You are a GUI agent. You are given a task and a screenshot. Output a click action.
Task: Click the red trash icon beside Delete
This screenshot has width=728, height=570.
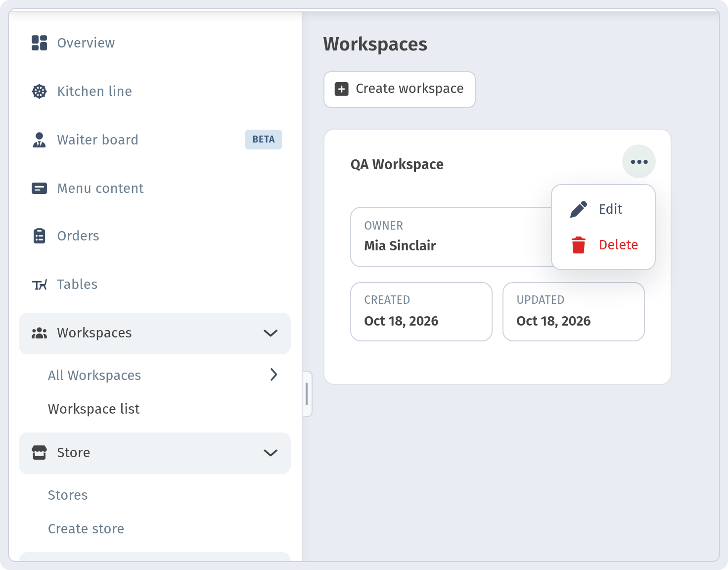579,245
